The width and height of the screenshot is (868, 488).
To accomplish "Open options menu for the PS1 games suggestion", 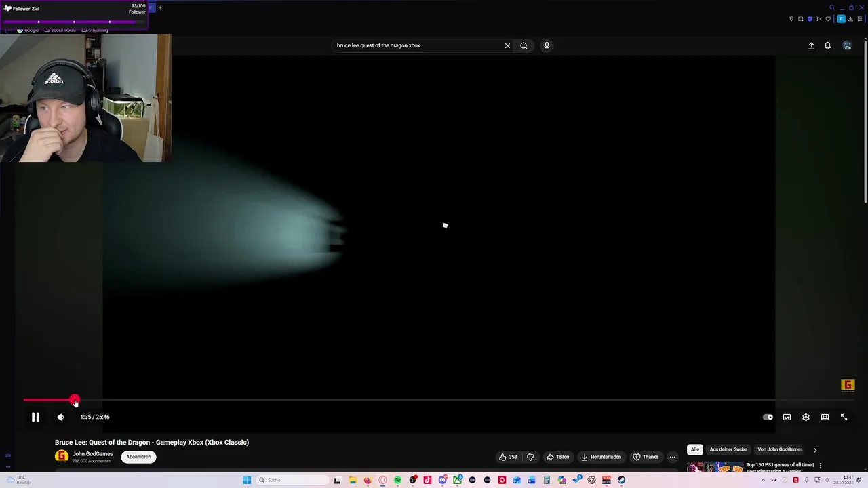I will pos(820,466).
